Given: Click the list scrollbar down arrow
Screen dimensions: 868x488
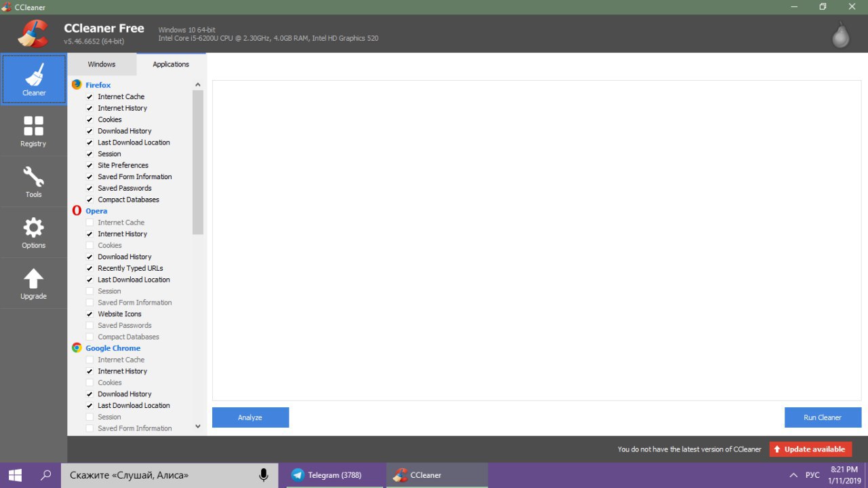Looking at the screenshot, I should tap(198, 427).
